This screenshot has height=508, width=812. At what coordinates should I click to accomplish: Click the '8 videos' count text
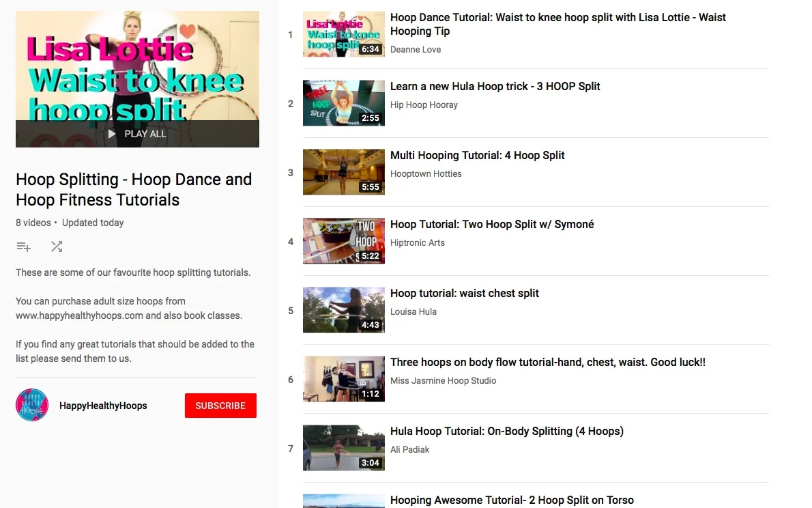click(33, 223)
